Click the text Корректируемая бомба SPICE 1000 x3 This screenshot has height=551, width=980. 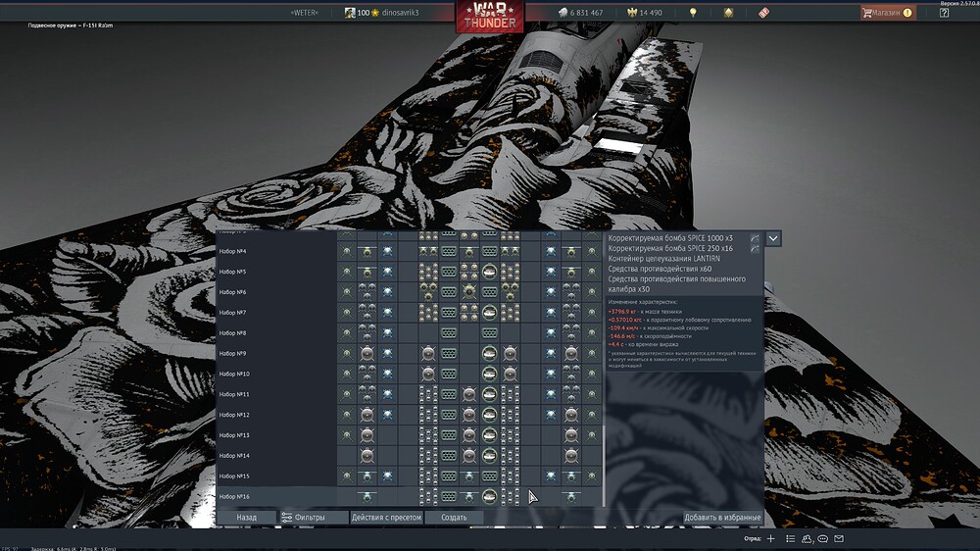670,238
